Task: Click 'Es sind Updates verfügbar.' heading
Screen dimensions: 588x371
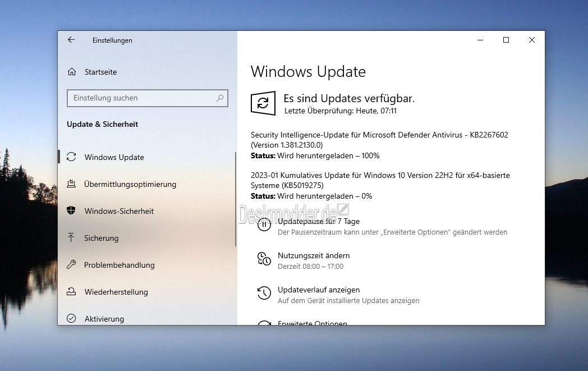Action: pos(349,98)
